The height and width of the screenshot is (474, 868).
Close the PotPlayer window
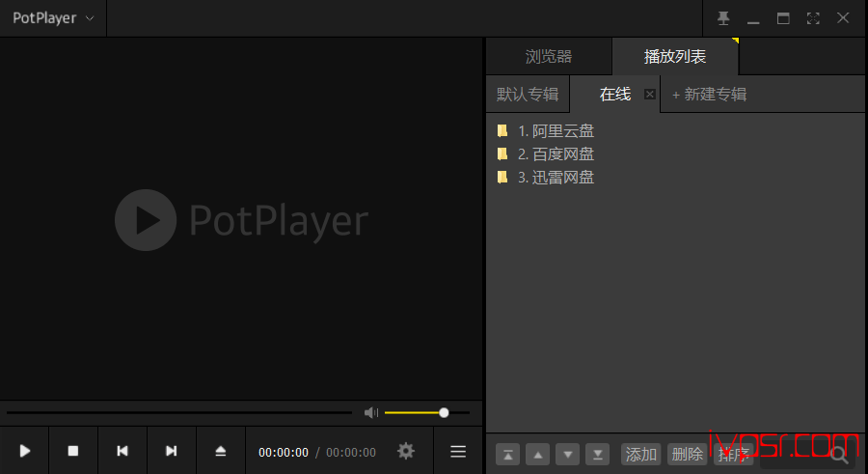coord(843,18)
